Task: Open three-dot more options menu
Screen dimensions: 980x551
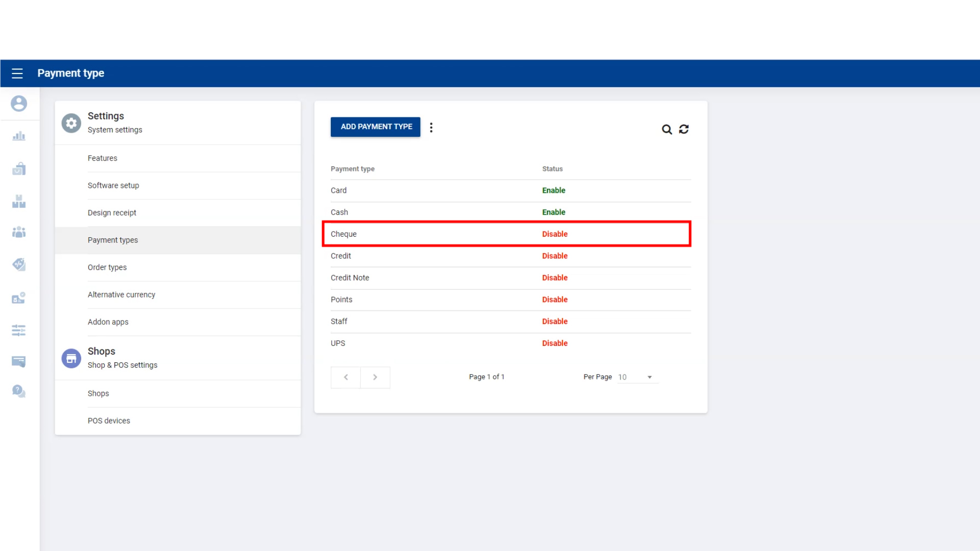Action: (431, 128)
